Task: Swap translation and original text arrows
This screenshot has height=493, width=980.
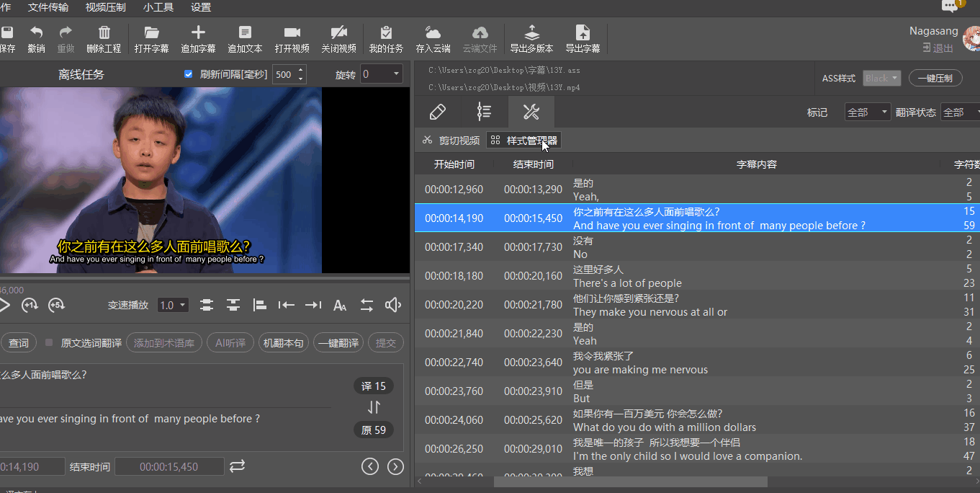Action: pos(374,407)
